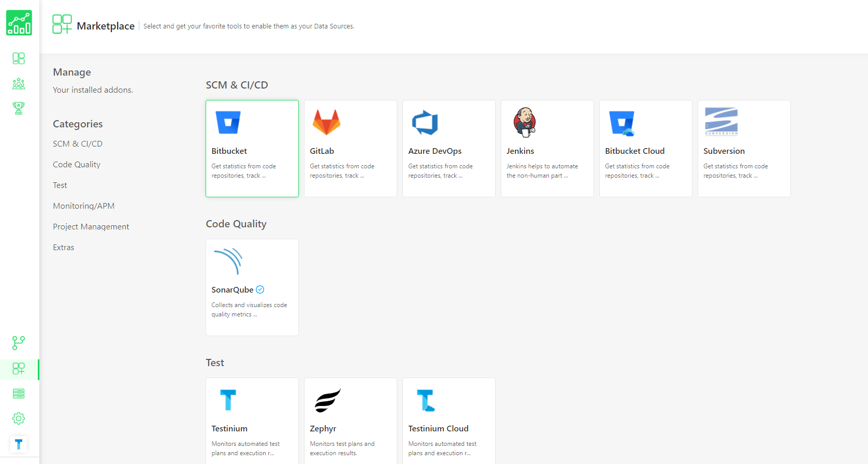Click the Testinium T logo

coord(228,400)
